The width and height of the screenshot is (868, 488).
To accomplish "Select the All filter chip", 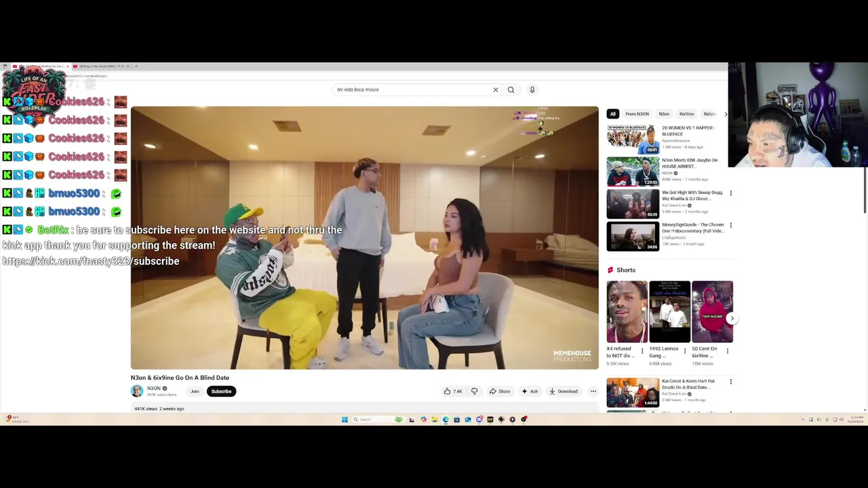I will [x=612, y=114].
